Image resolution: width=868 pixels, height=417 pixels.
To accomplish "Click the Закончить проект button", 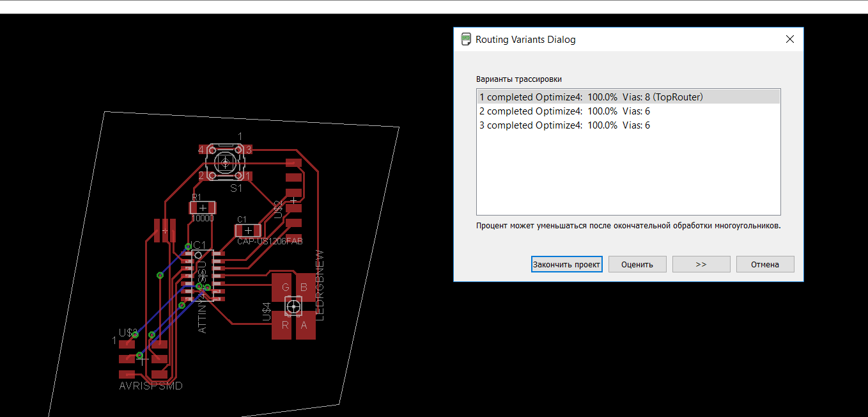I will point(567,264).
